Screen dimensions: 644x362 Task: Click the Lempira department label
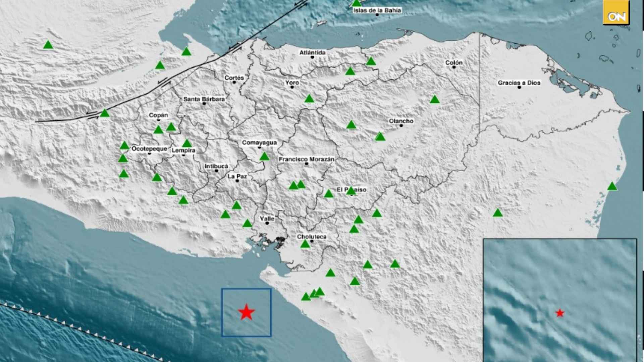click(183, 150)
